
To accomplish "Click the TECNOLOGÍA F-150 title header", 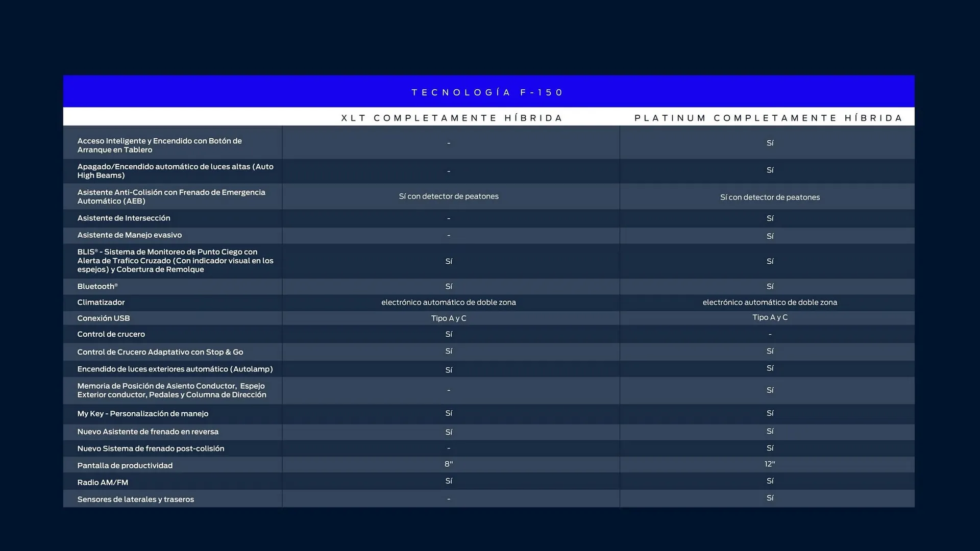I will tap(487, 92).
